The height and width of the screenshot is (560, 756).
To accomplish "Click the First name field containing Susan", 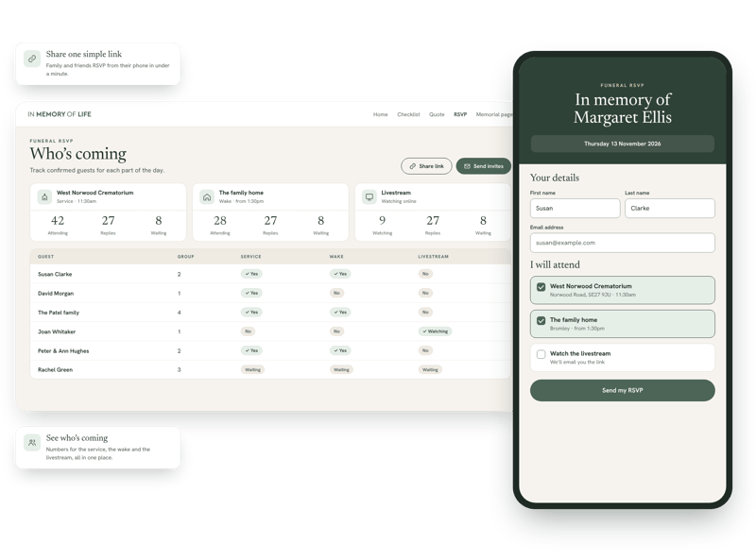I will (575, 208).
